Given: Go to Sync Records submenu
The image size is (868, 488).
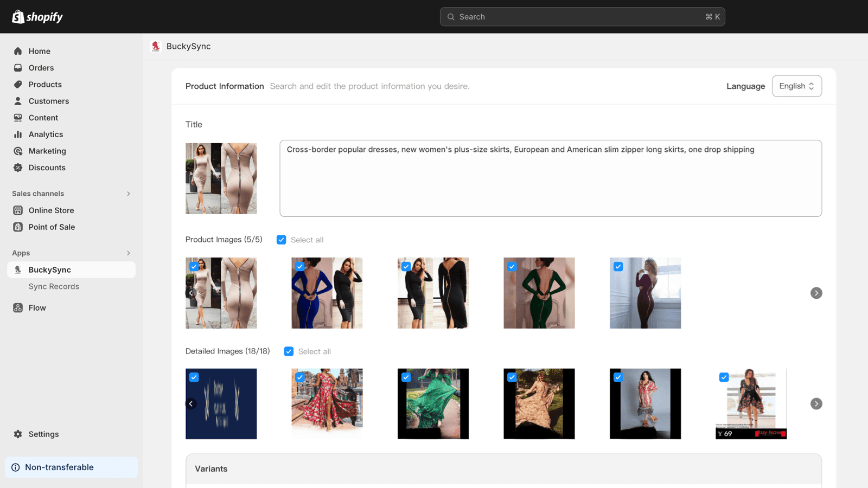Looking at the screenshot, I should [54, 286].
